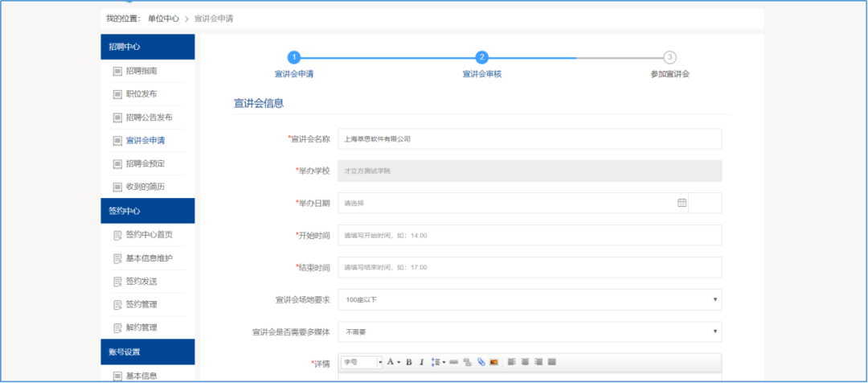The image size is (868, 383).
Task: Open the 宣讲会场地要求 dropdown showing 100座以下
Action: pyautogui.click(x=529, y=300)
